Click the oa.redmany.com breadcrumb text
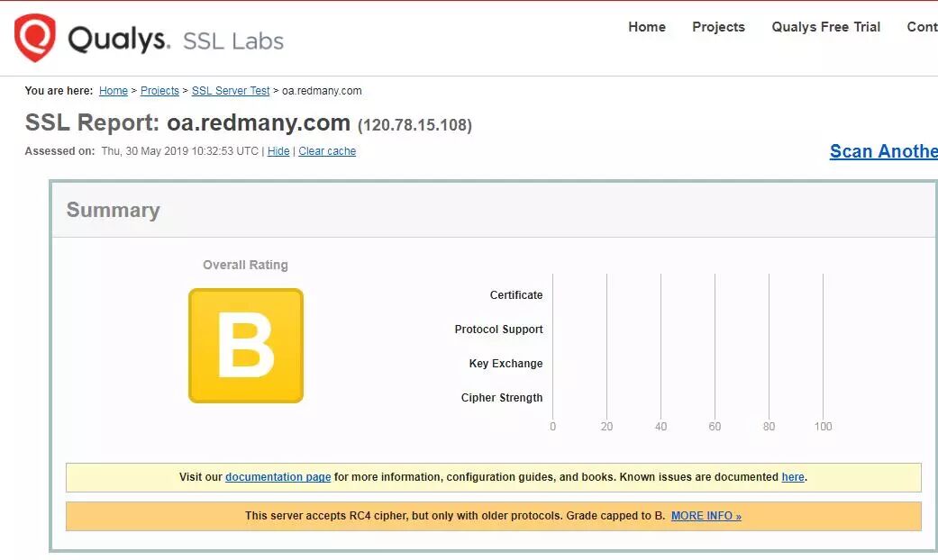The image size is (938, 560). (x=322, y=91)
